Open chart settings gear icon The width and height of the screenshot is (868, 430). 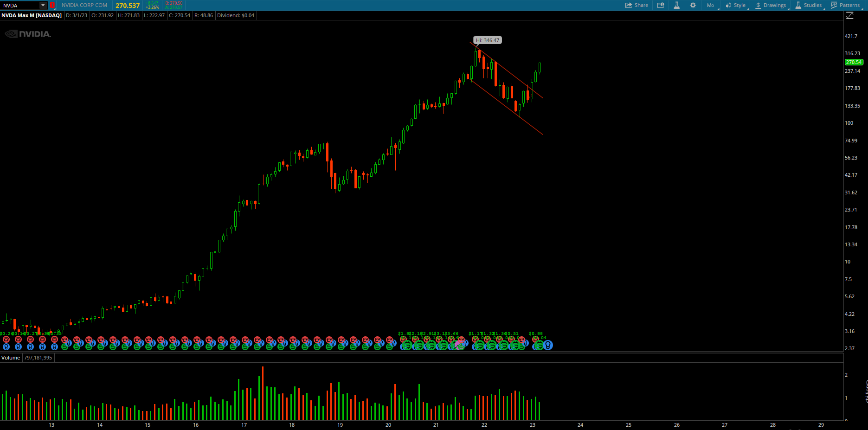tap(693, 5)
